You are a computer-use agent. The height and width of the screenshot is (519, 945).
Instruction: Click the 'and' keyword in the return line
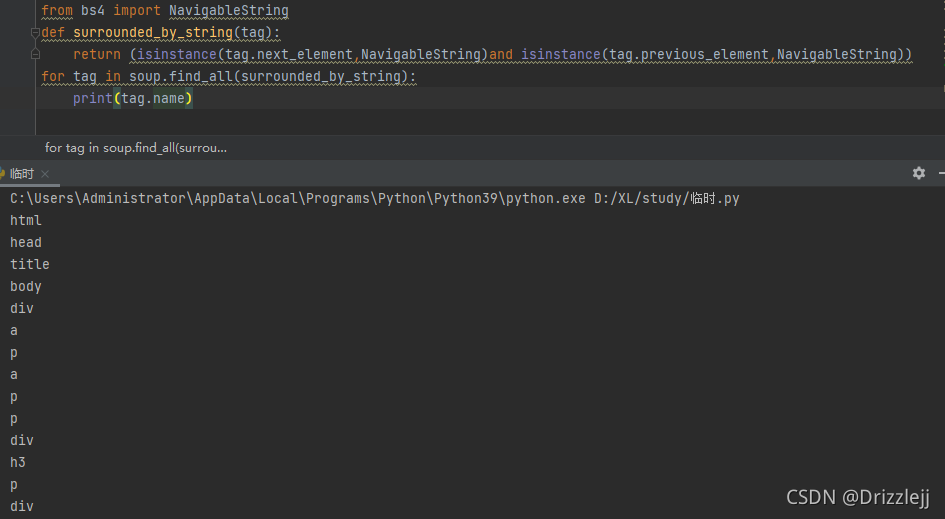501,55
